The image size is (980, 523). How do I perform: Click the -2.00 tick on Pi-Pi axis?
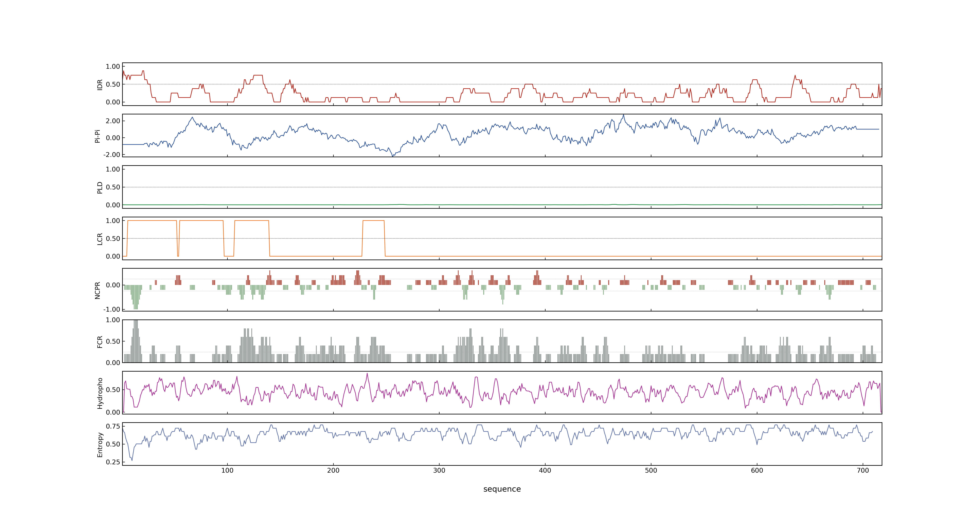(111, 155)
